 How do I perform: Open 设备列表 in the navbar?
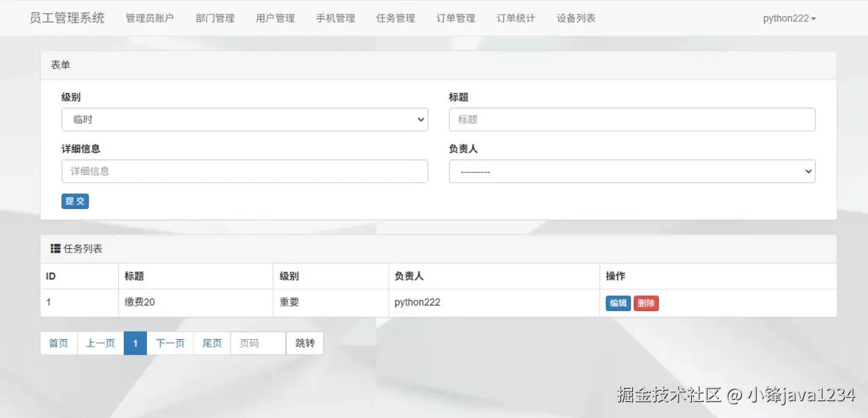(x=576, y=18)
